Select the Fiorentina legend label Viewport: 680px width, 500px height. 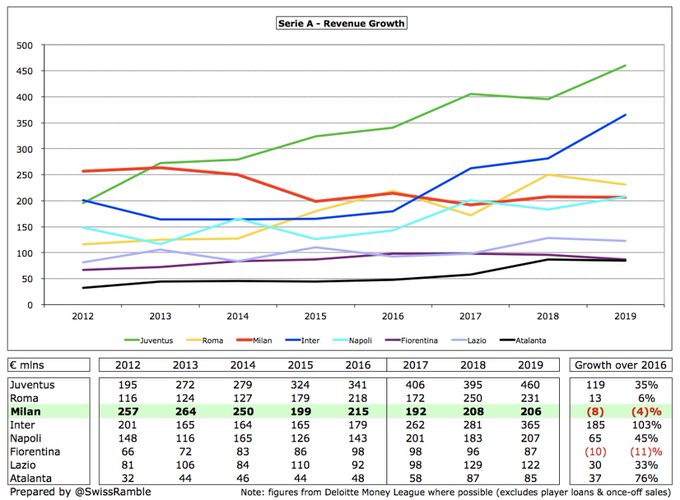(419, 340)
